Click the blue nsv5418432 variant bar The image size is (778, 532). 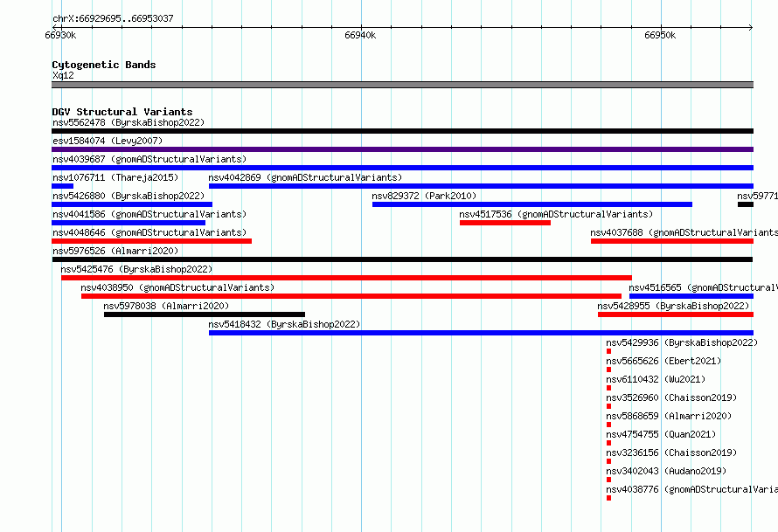(x=482, y=333)
